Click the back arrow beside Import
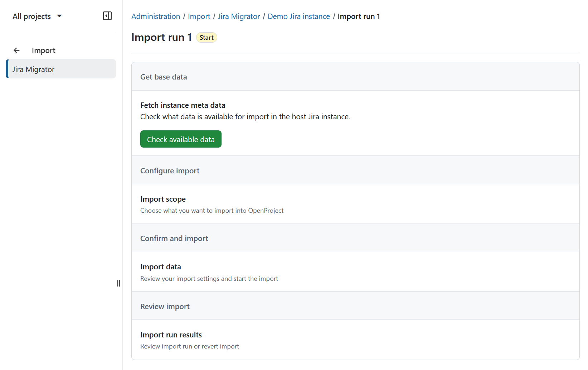Viewport: 588px width, 370px height. click(x=16, y=51)
